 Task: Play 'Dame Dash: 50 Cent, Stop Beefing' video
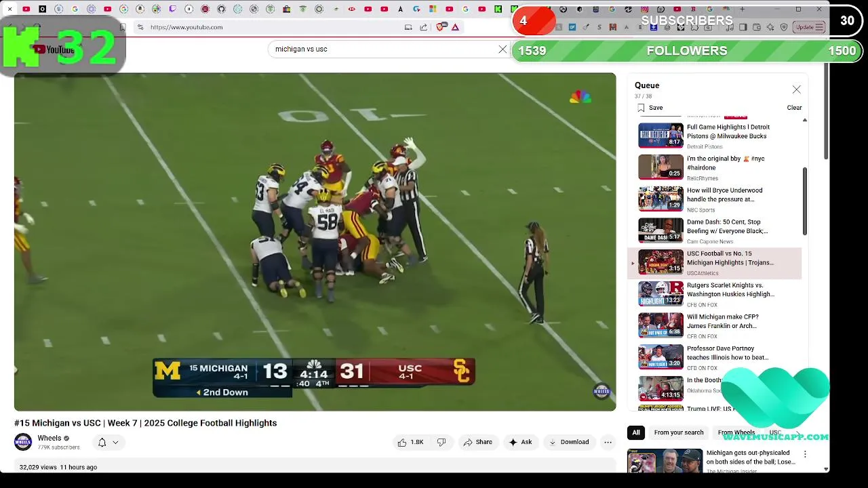[x=715, y=230]
